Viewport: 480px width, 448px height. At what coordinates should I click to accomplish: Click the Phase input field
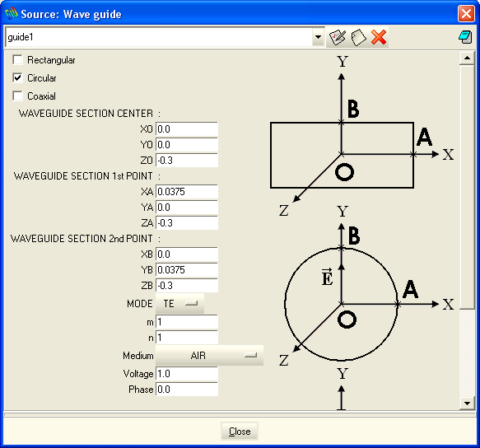click(x=187, y=390)
